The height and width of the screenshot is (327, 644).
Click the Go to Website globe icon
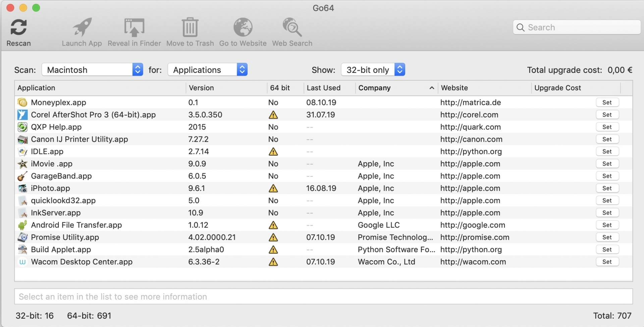coord(243,27)
